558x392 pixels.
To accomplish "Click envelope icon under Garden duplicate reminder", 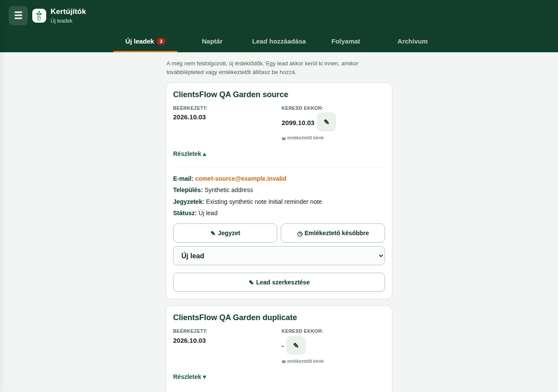I will (284, 362).
